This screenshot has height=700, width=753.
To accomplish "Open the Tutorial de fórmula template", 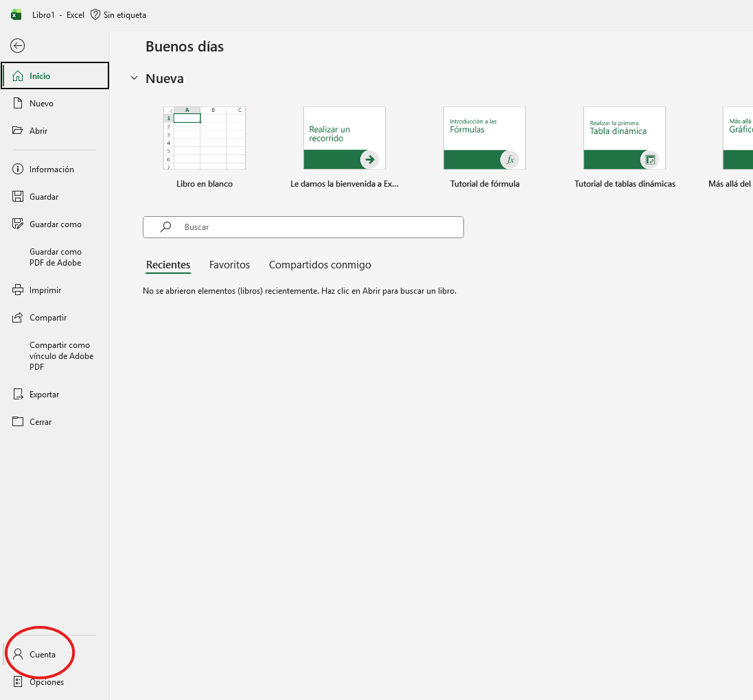I will click(x=485, y=138).
